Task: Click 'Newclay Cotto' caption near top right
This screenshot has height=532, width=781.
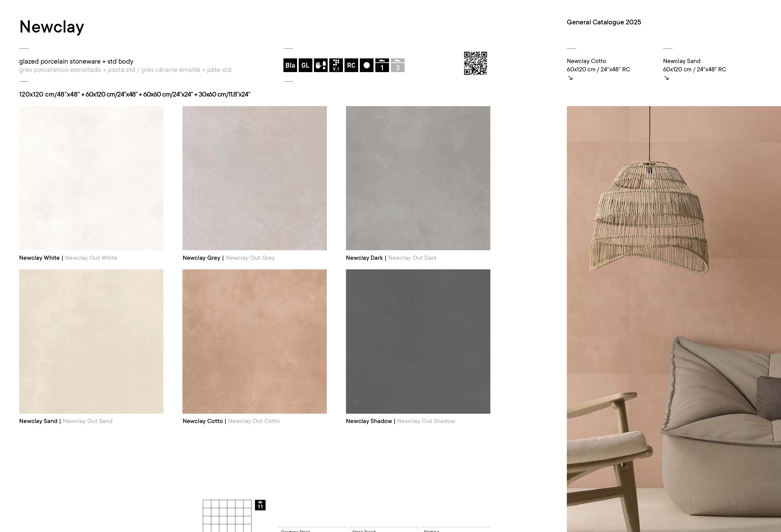Action: 586,61
